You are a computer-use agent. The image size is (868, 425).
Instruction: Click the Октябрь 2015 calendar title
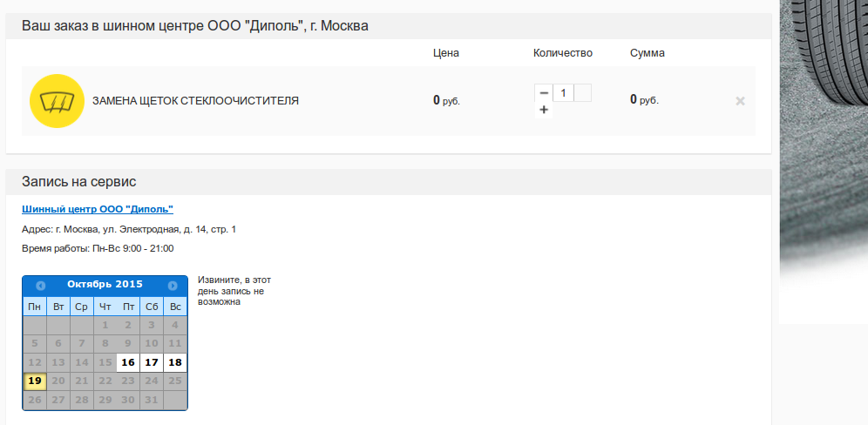click(105, 285)
